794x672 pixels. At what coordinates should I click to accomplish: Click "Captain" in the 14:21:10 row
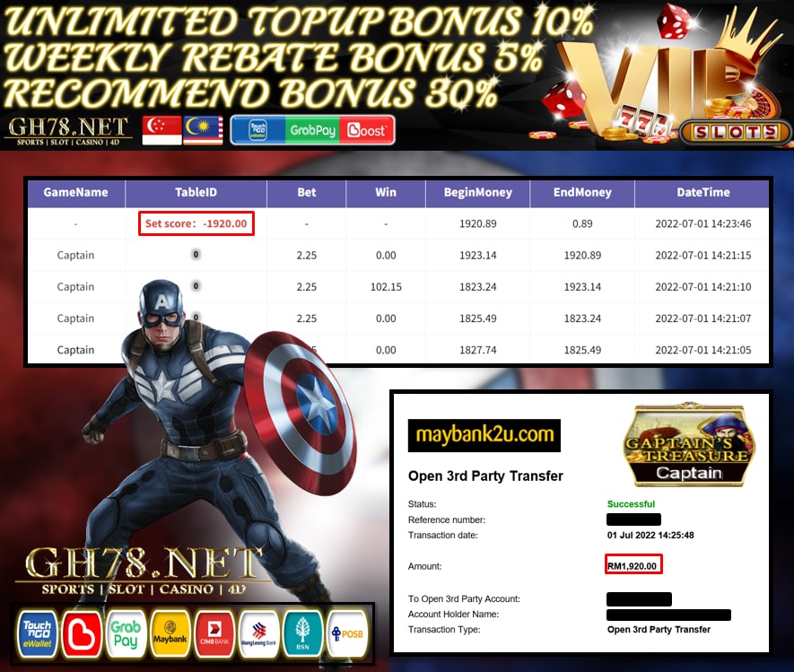click(x=75, y=286)
